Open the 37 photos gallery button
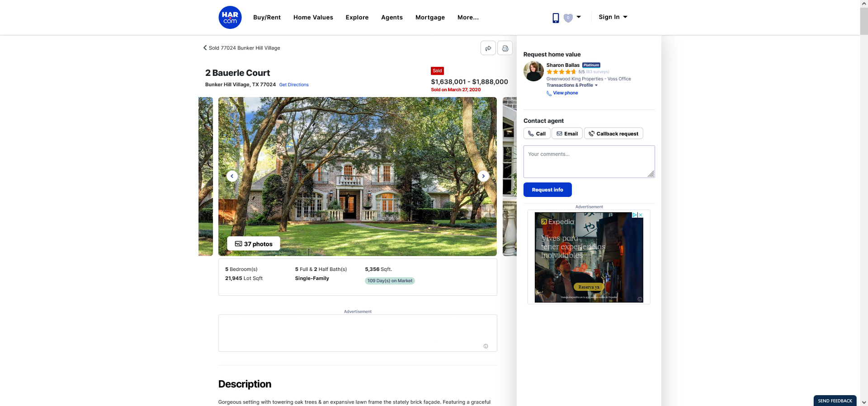The image size is (868, 406). point(254,244)
